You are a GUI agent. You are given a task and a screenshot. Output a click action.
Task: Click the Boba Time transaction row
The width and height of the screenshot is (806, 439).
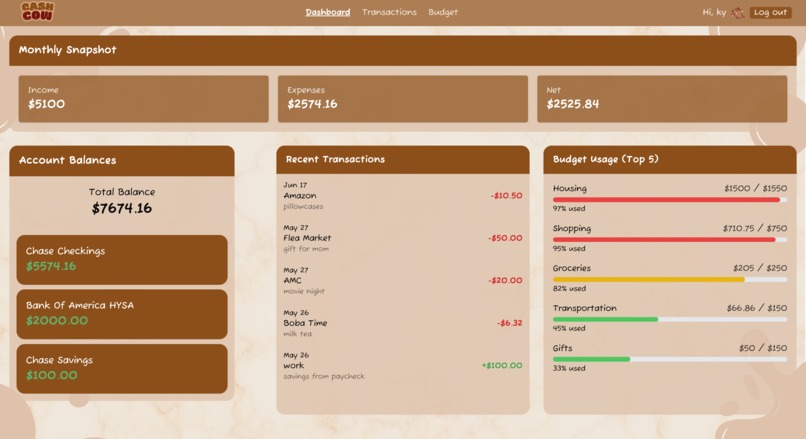click(x=402, y=323)
